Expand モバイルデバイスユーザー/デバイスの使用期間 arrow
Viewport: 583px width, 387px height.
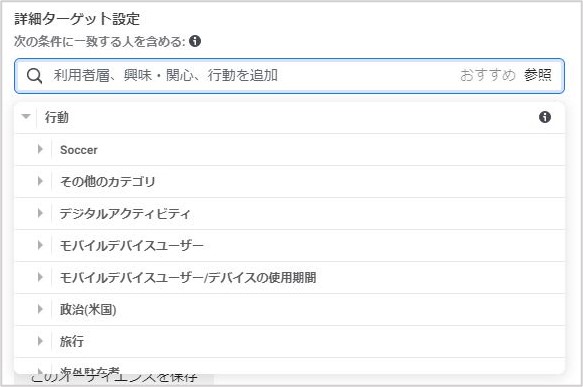coord(40,277)
